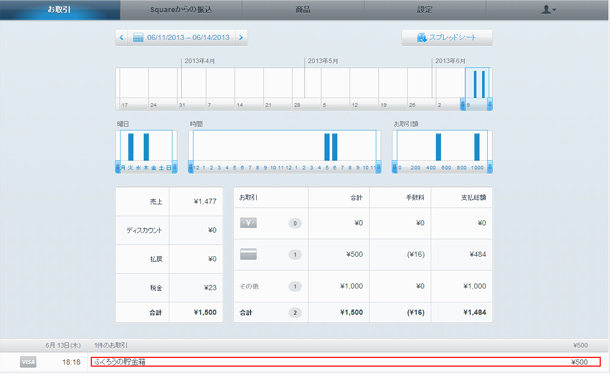This screenshot has width=610, height=374.
Task: Click right handle of お取引額 chart
Action: coord(490,167)
